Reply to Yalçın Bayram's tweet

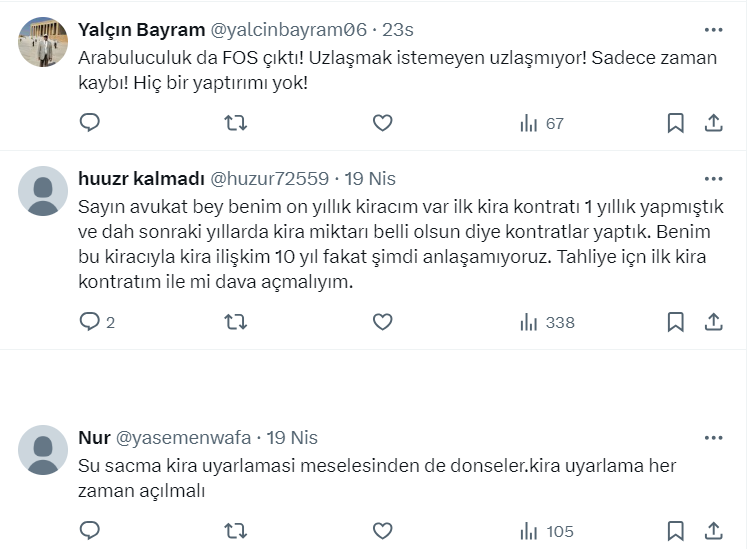click(90, 123)
